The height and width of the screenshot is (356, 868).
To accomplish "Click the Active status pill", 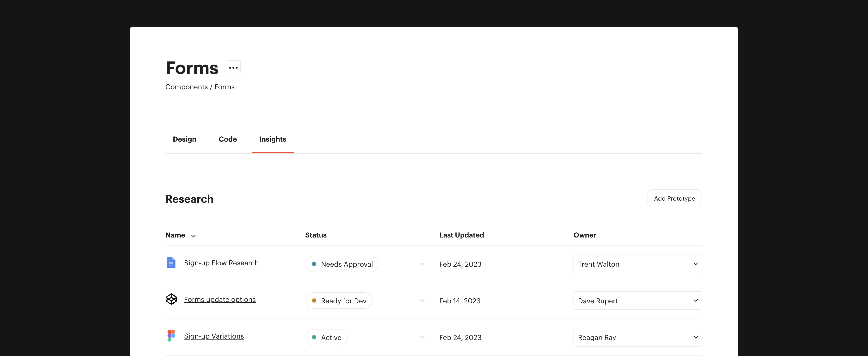I will point(327,337).
